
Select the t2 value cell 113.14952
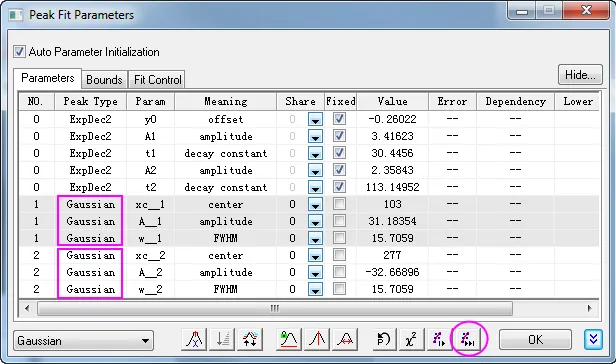392,187
